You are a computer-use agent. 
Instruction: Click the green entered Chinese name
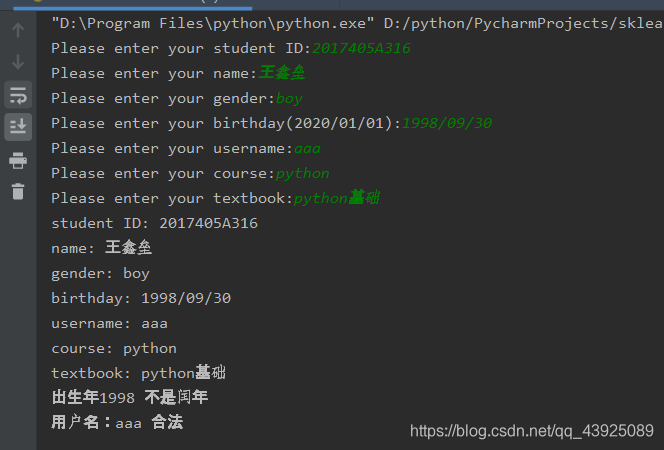(x=282, y=73)
